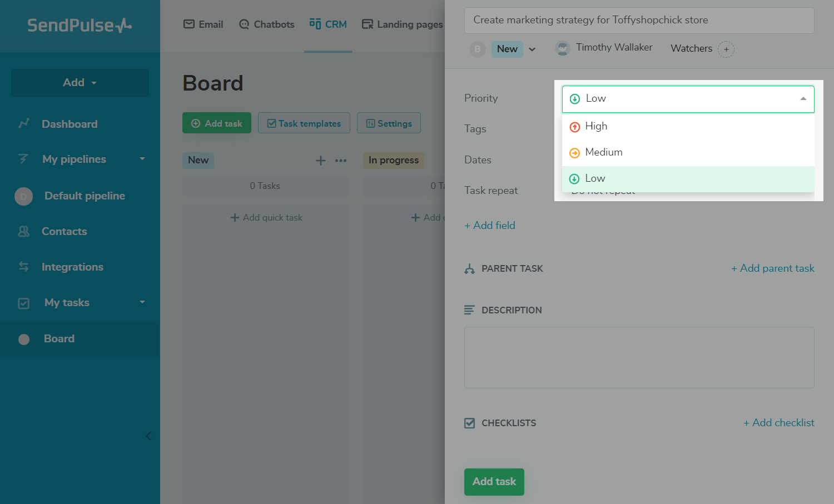Open Integrations in the sidebar
The height and width of the screenshot is (504, 834).
coord(72,267)
